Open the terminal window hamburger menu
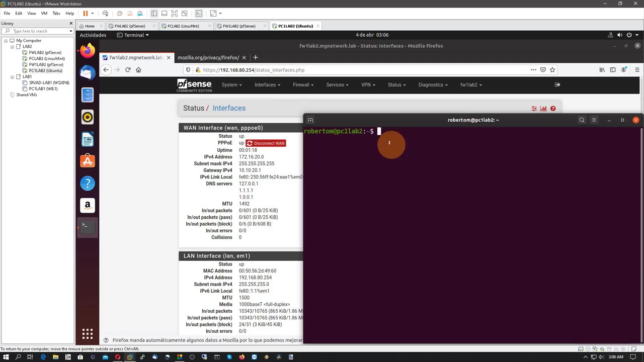This screenshot has height=362, width=644. (594, 120)
